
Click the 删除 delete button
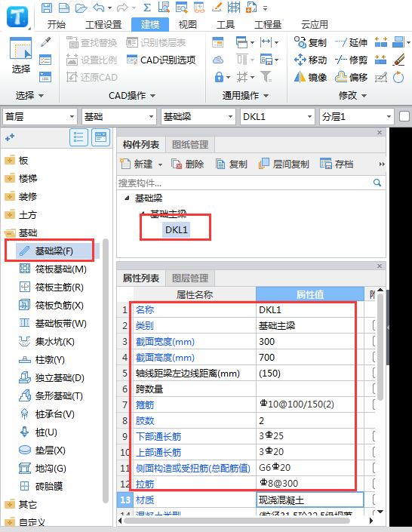(187, 165)
